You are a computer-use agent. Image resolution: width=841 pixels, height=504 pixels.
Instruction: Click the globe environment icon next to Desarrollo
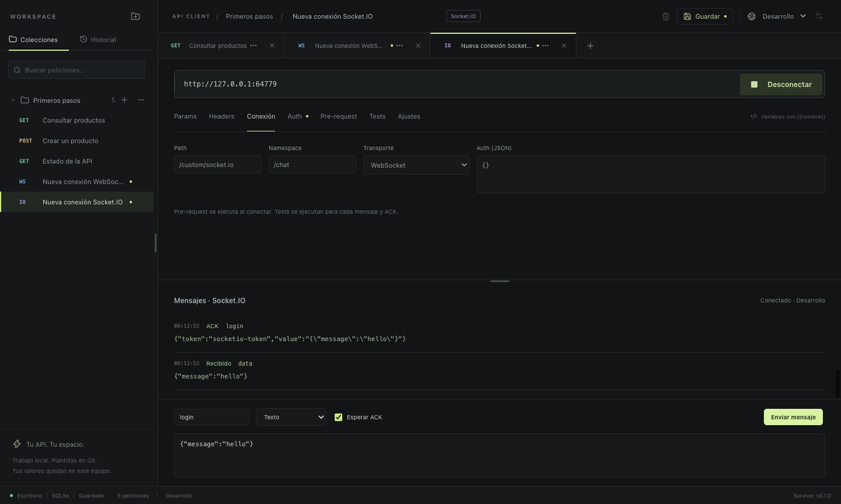752,16
